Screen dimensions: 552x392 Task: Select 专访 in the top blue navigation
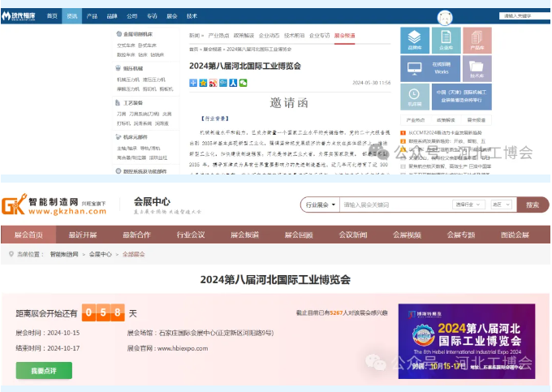[x=152, y=16]
